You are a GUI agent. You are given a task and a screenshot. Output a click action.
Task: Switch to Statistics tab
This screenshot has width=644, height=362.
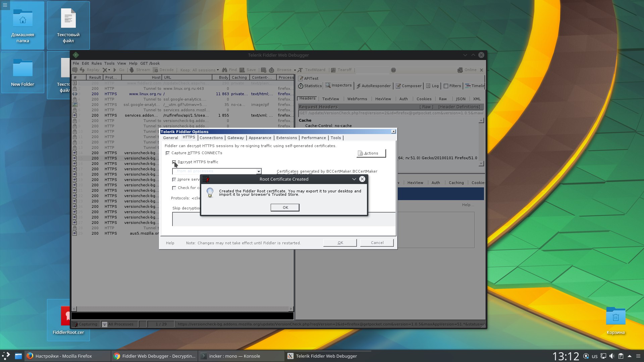click(310, 86)
